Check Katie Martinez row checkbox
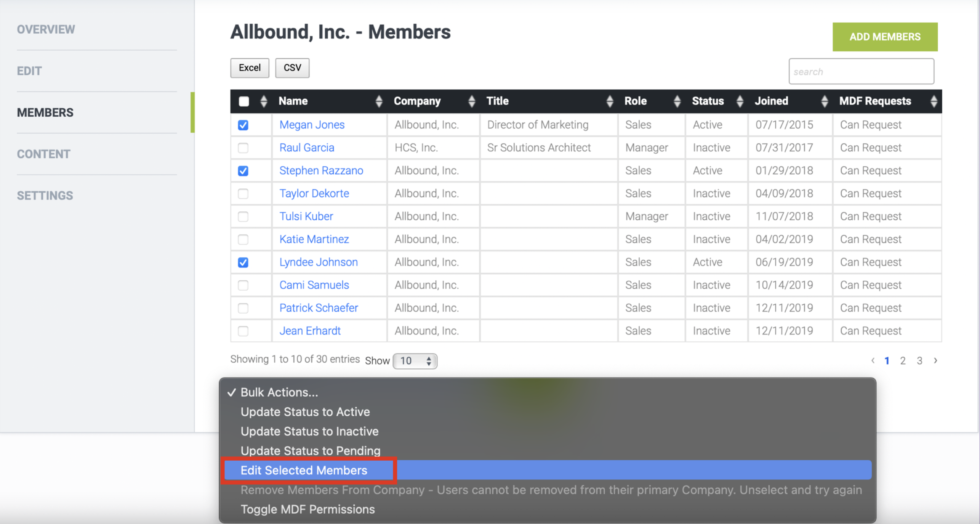Screen dimensions: 980x524 click(x=243, y=239)
